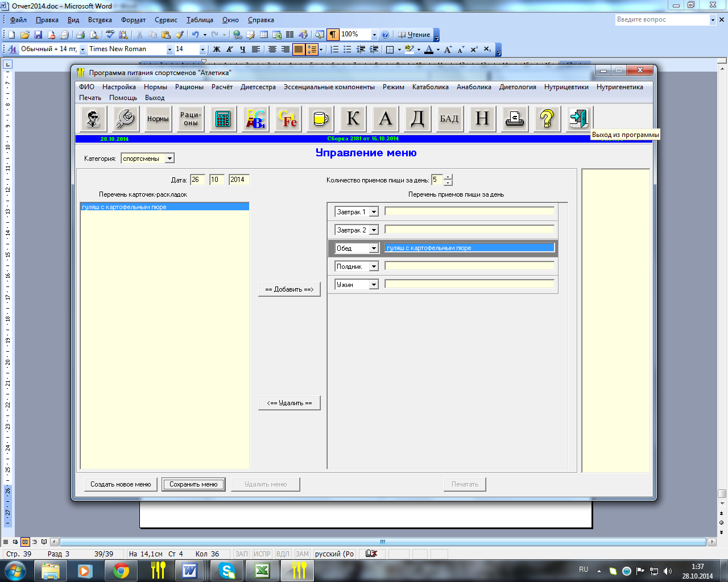The height and width of the screenshot is (582, 728).
Task: Click the exit program door icon
Action: click(x=578, y=119)
